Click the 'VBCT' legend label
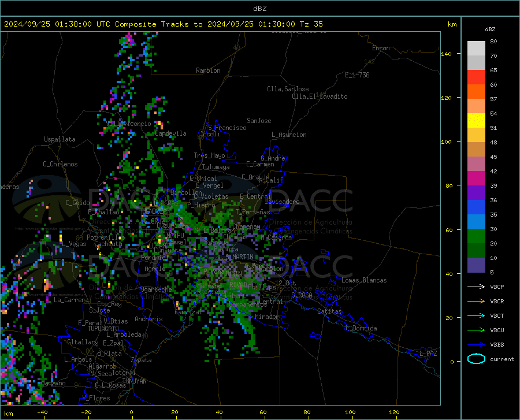 pos(497,315)
